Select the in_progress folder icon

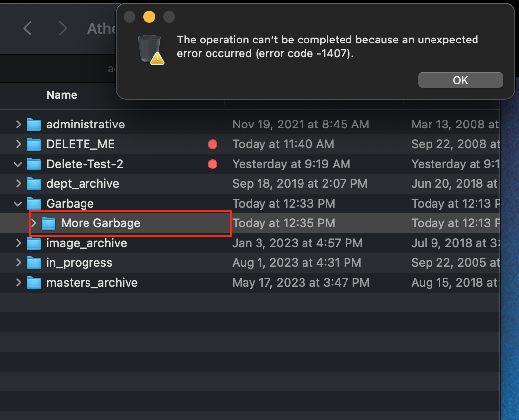[x=34, y=263]
